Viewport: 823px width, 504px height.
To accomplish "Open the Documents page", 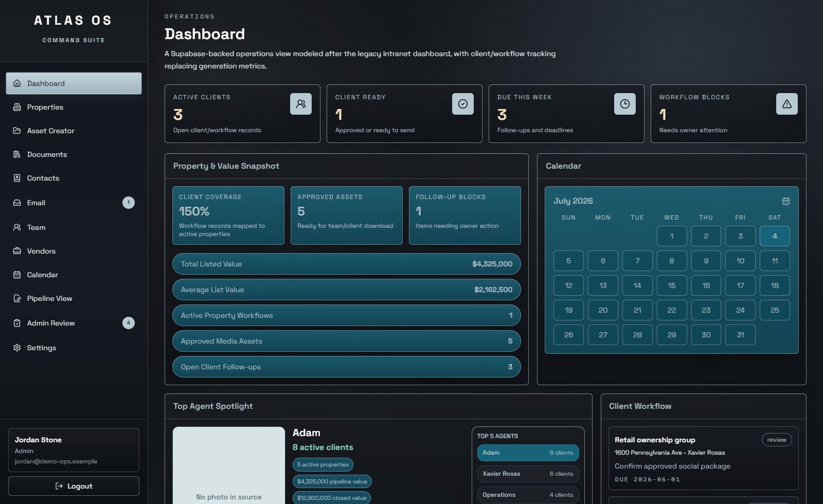I will pyautogui.click(x=74, y=154).
